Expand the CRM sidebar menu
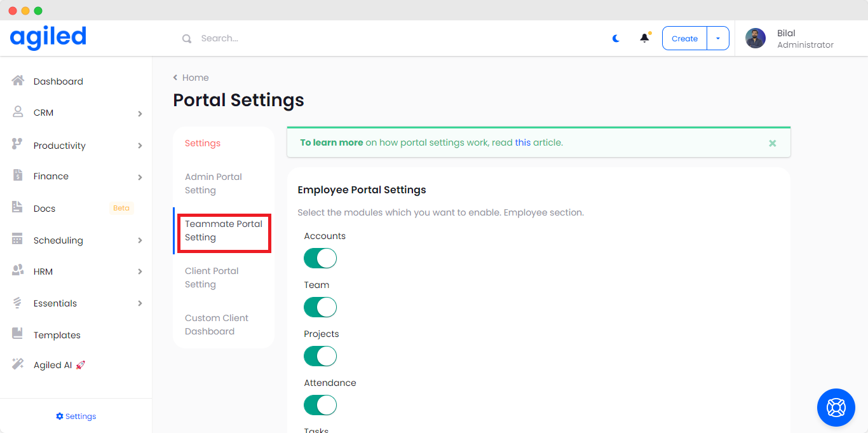 coord(140,113)
